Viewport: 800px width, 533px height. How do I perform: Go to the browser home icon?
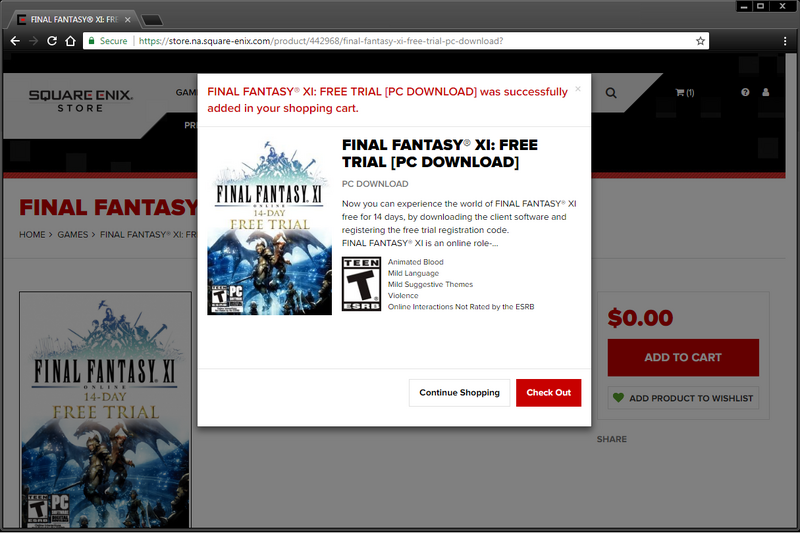(70, 41)
